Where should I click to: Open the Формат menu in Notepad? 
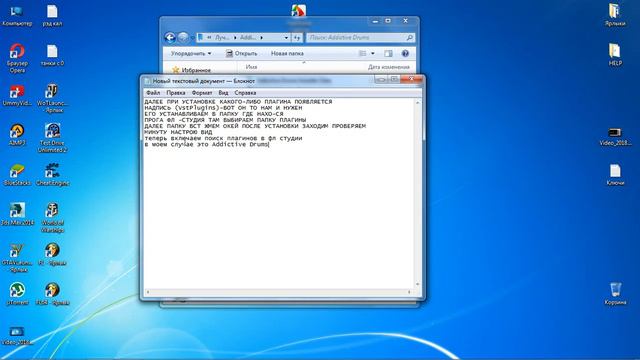[x=202, y=93]
